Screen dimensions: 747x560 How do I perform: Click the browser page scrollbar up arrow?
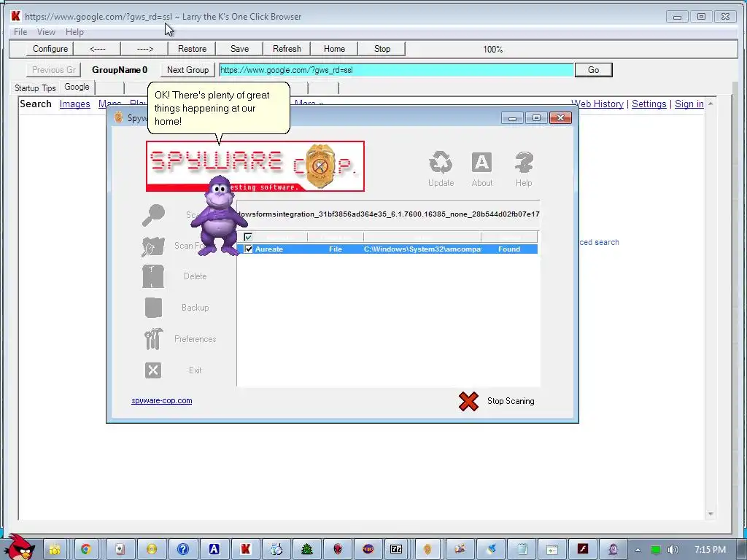(711, 104)
